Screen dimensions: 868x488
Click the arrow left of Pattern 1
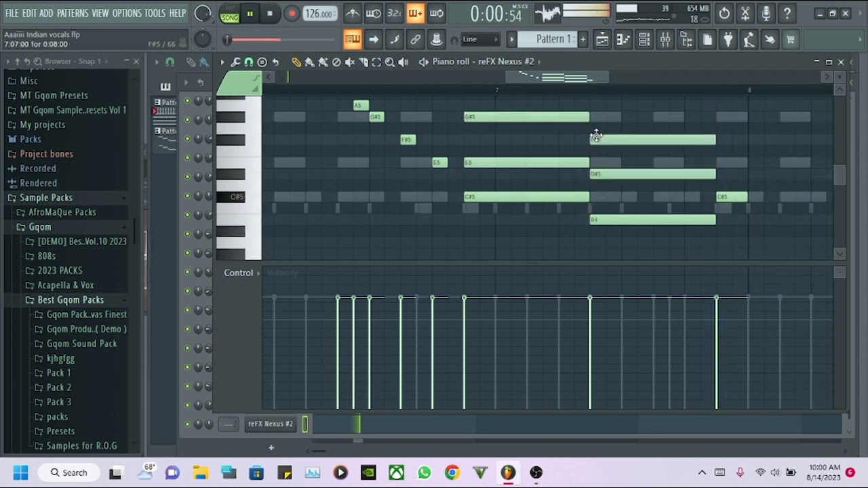[x=512, y=39]
